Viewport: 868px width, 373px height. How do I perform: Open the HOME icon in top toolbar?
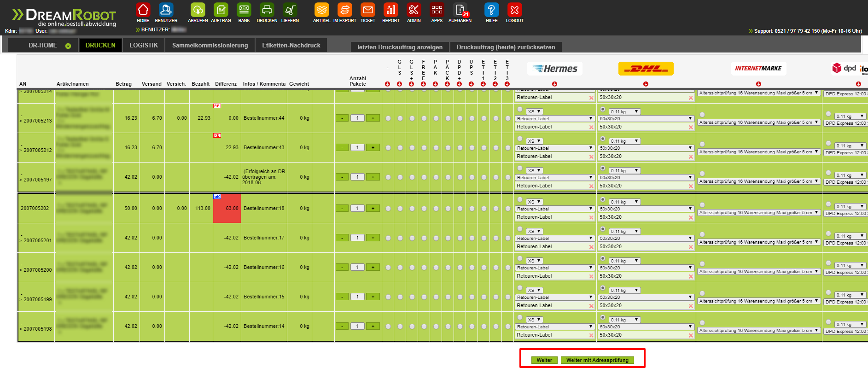[143, 10]
